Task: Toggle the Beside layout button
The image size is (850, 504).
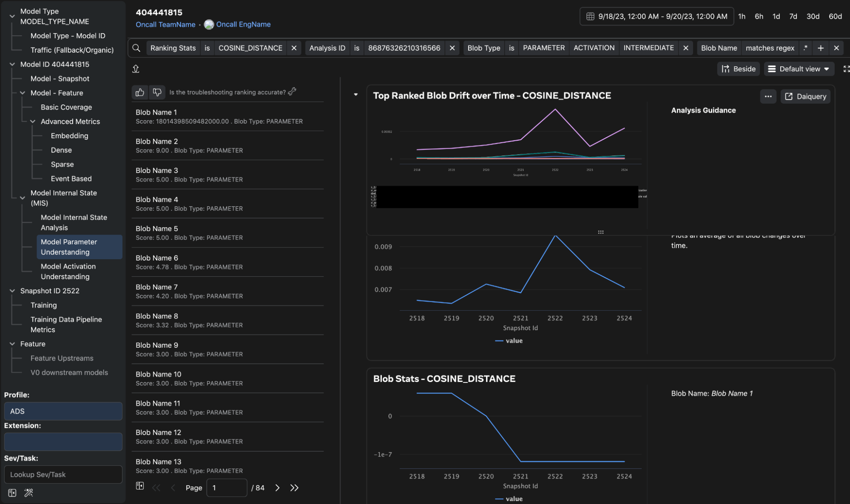Action: tap(739, 69)
